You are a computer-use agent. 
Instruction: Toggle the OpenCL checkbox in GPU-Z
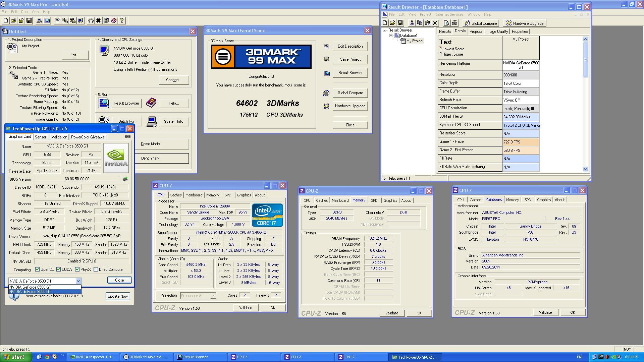(37, 269)
